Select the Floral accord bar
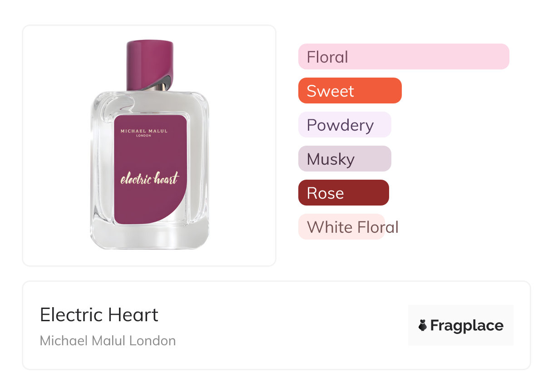 (403, 57)
